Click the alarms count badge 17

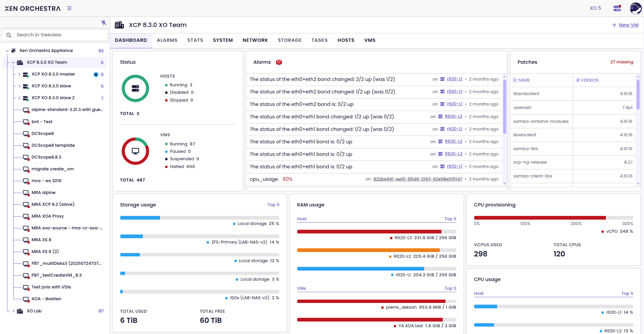279,62
